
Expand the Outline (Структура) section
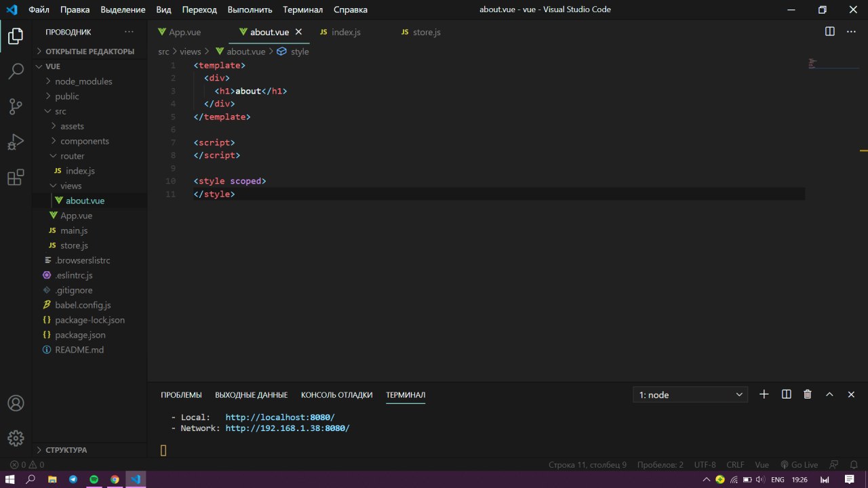click(x=90, y=449)
